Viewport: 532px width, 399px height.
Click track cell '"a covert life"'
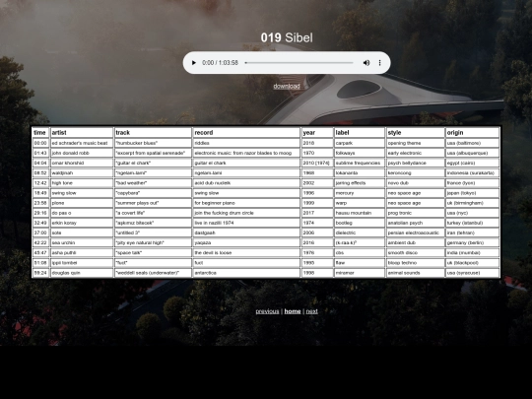153,213
